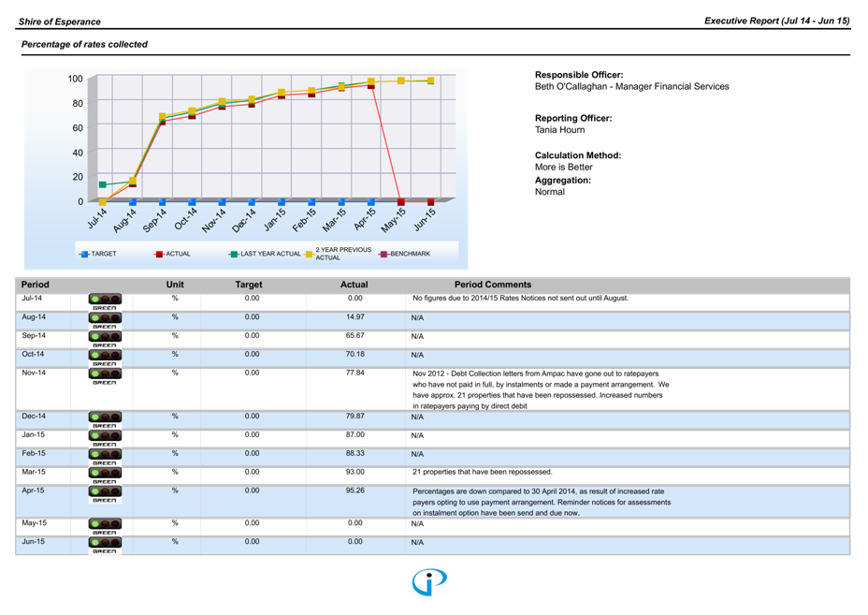Viewport: 868px width, 615px height.
Task: Select the Nov-14 period cell
Action: 34,373
